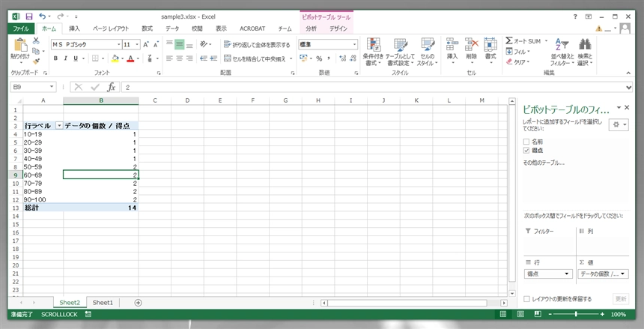Apply comma style format
Viewport: 644px width, 329px height.
click(329, 58)
